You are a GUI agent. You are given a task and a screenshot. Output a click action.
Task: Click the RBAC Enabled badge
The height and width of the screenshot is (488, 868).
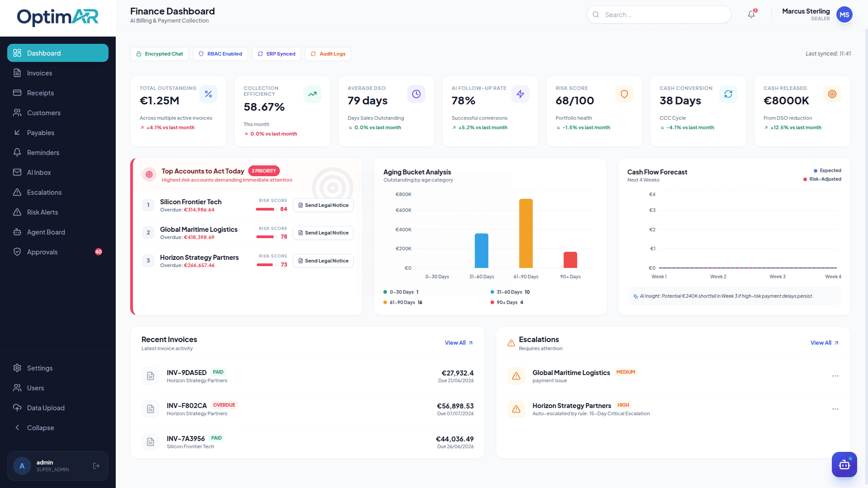click(x=220, y=54)
